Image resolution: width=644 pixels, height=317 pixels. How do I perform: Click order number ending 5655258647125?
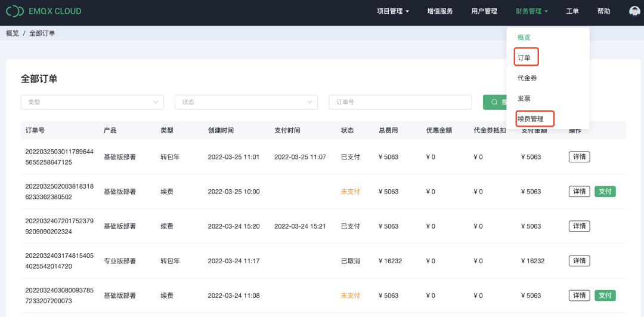(60, 156)
